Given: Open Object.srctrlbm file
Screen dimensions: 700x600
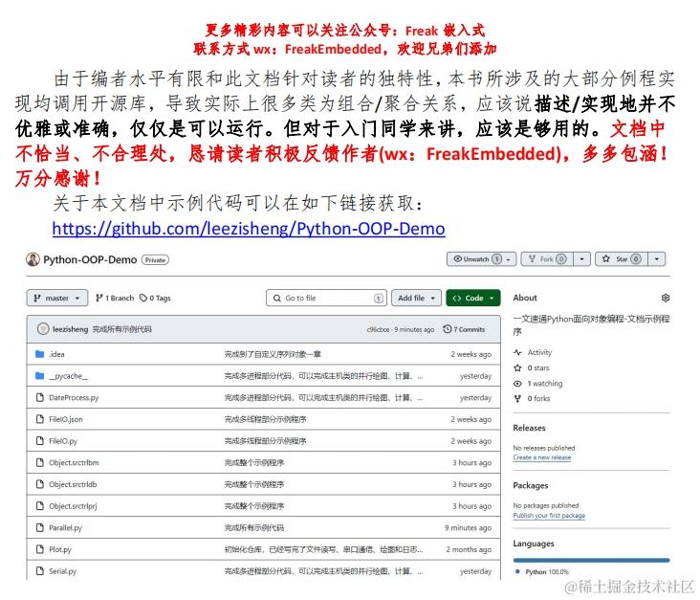Looking at the screenshot, I should click(x=74, y=463).
